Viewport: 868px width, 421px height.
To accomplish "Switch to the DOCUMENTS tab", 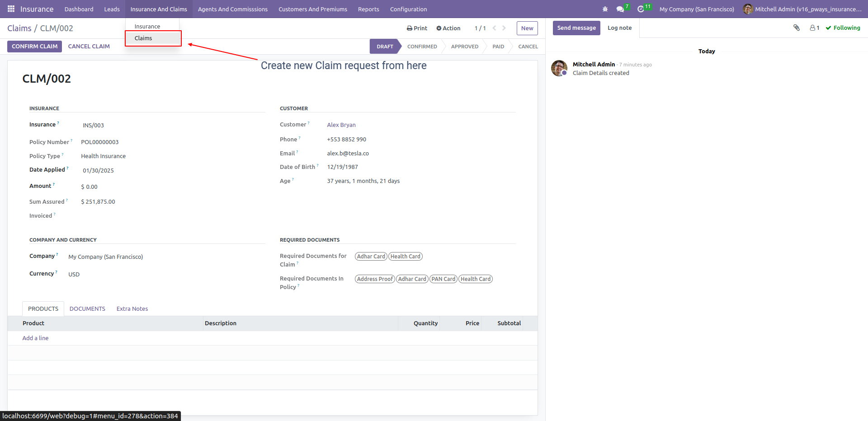I will (x=87, y=309).
